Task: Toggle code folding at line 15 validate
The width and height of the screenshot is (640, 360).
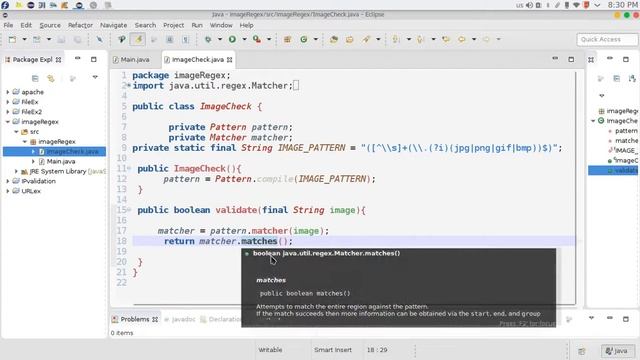Action: tap(129, 209)
